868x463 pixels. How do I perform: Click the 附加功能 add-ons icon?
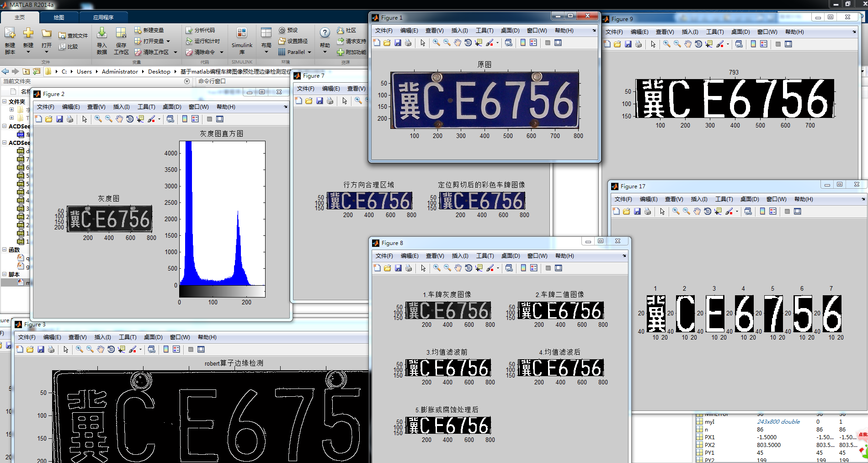pos(341,52)
